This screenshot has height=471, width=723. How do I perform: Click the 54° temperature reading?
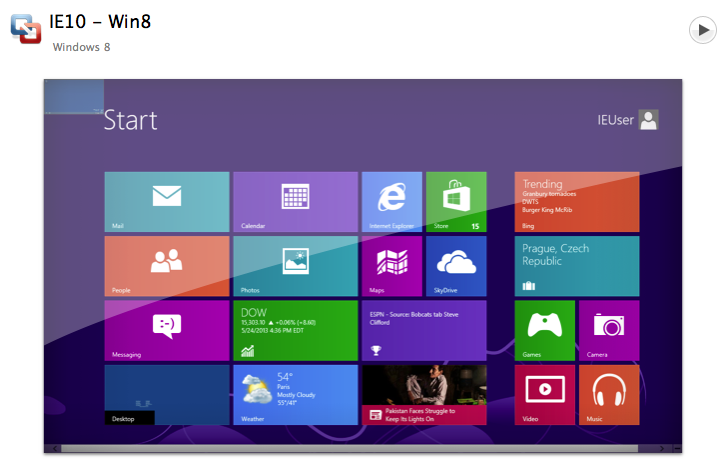(x=285, y=377)
